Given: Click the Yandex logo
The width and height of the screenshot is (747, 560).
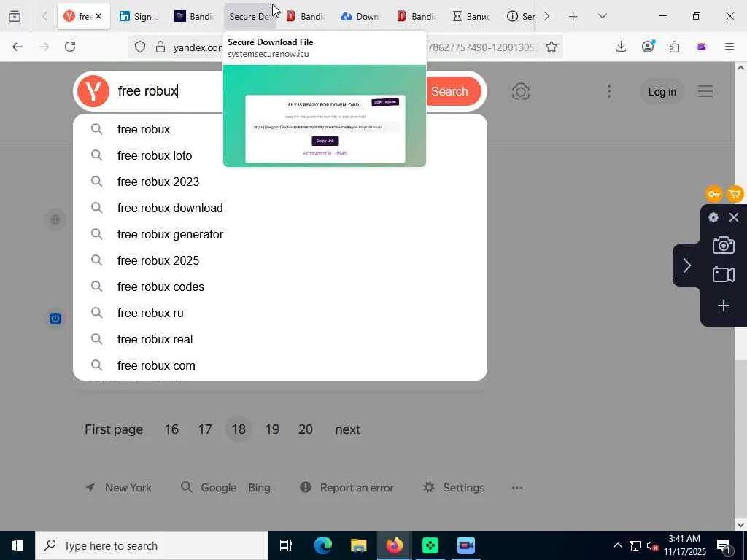Looking at the screenshot, I should (x=93, y=91).
